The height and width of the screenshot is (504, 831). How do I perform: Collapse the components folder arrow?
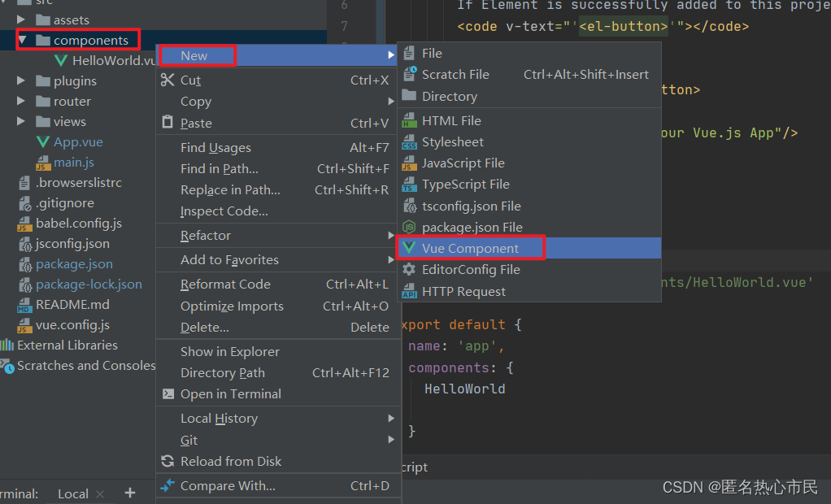coord(23,40)
